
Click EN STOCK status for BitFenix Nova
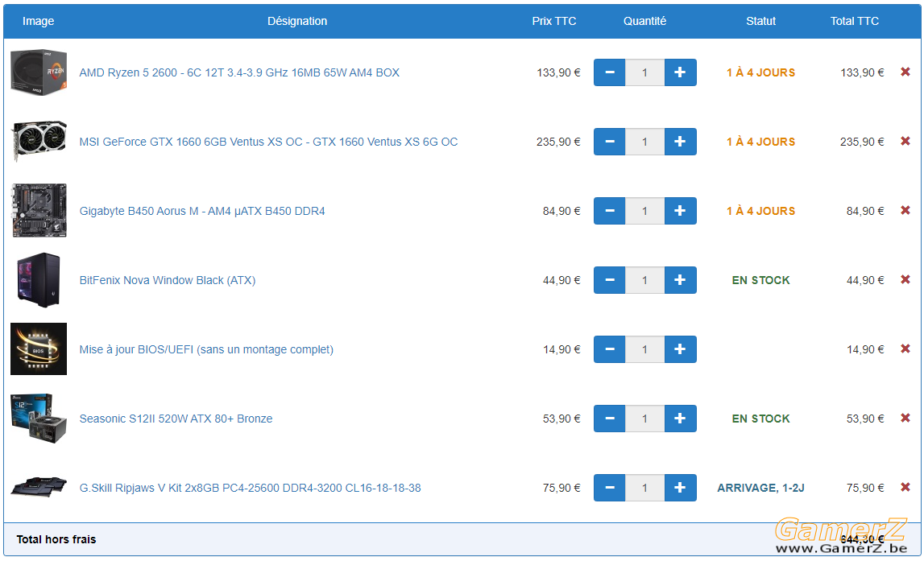tap(760, 280)
